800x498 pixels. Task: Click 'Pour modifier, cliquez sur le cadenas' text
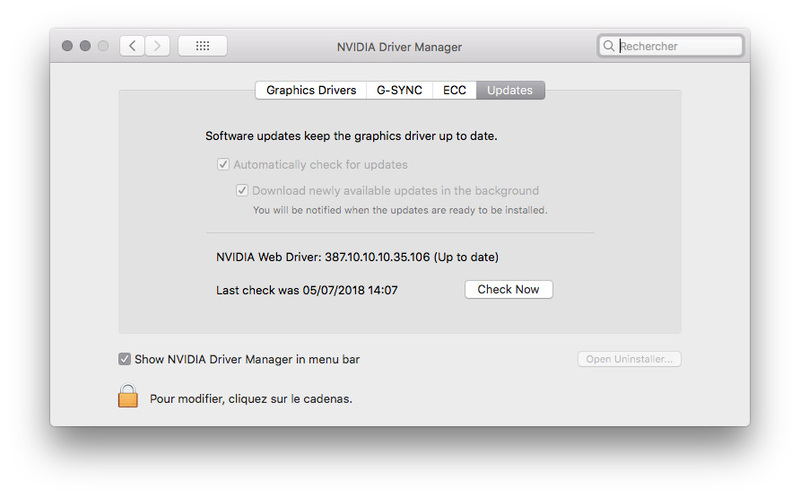point(251,399)
